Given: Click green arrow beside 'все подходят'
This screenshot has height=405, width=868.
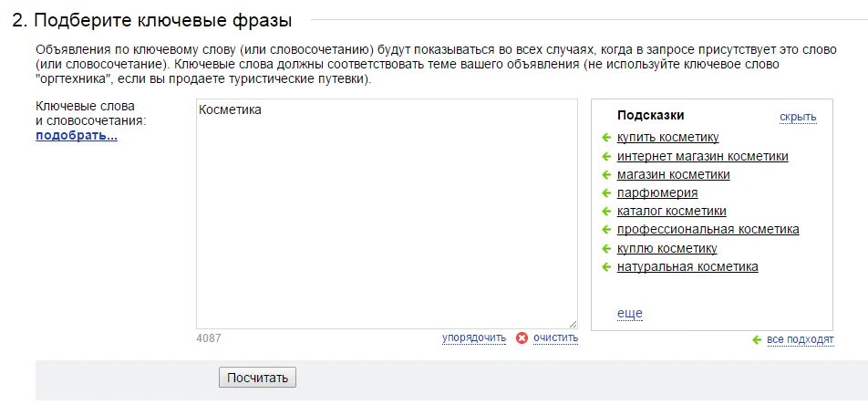Looking at the screenshot, I should coord(756,339).
